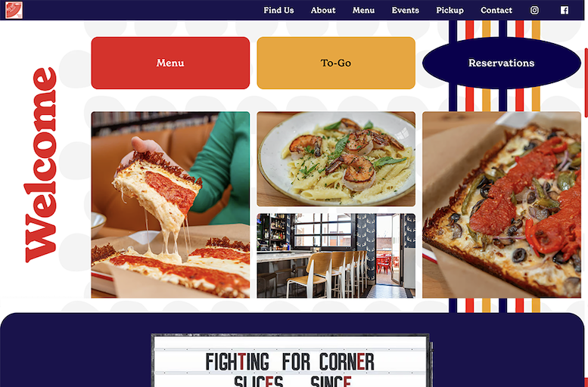
Task: Open the shrimp penne pasta photo
Action: [x=336, y=159]
